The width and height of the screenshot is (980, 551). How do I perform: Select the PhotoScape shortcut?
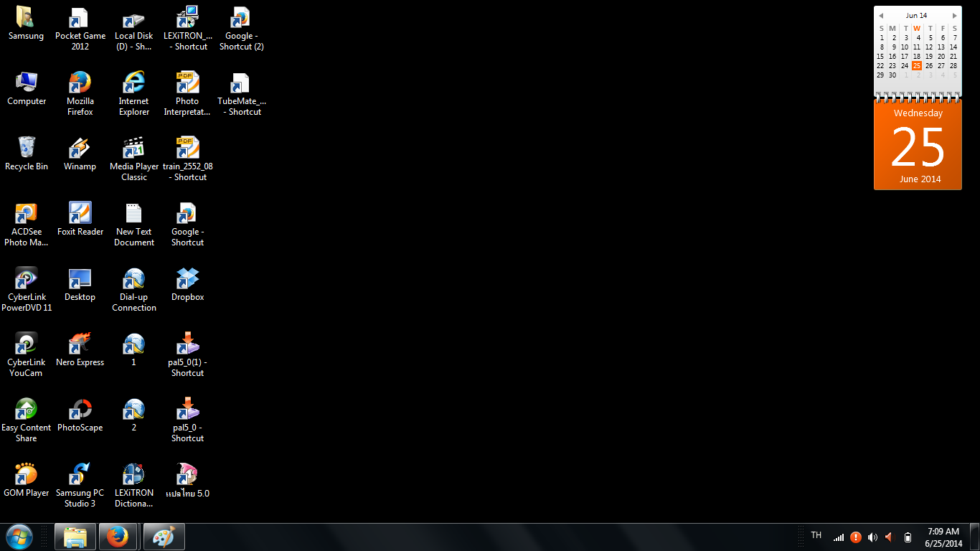pos(80,416)
